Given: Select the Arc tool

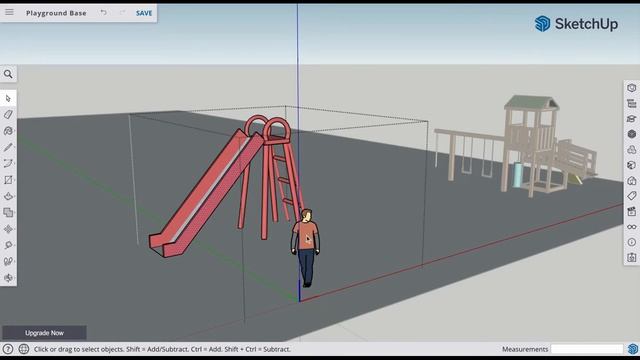Looking at the screenshot, I should coord(8,164).
